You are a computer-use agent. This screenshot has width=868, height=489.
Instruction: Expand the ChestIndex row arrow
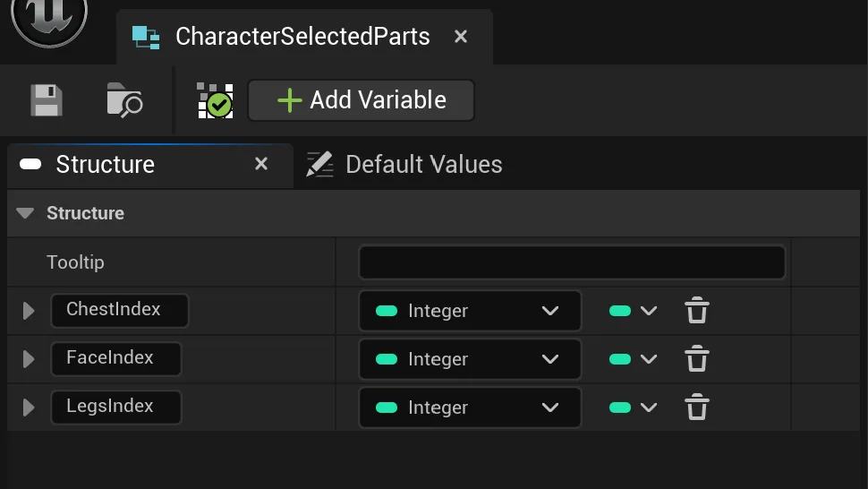click(29, 311)
